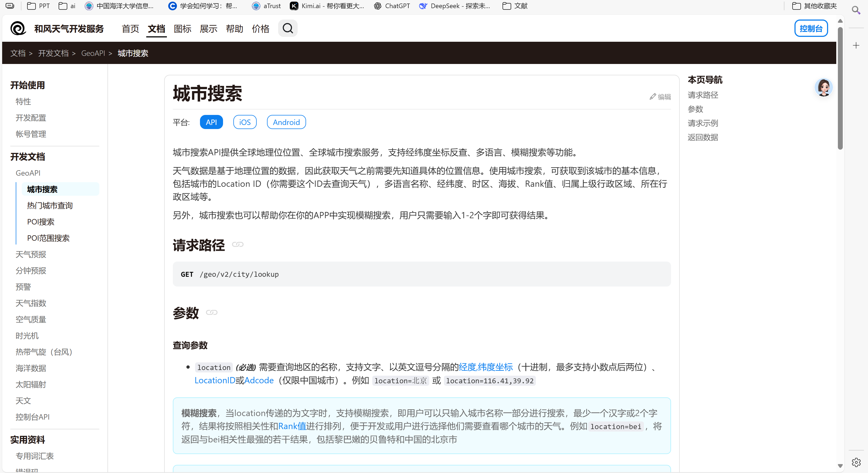Expand 分钟预报 in the sidebar
Screen dimensions: 868x473
point(31,271)
